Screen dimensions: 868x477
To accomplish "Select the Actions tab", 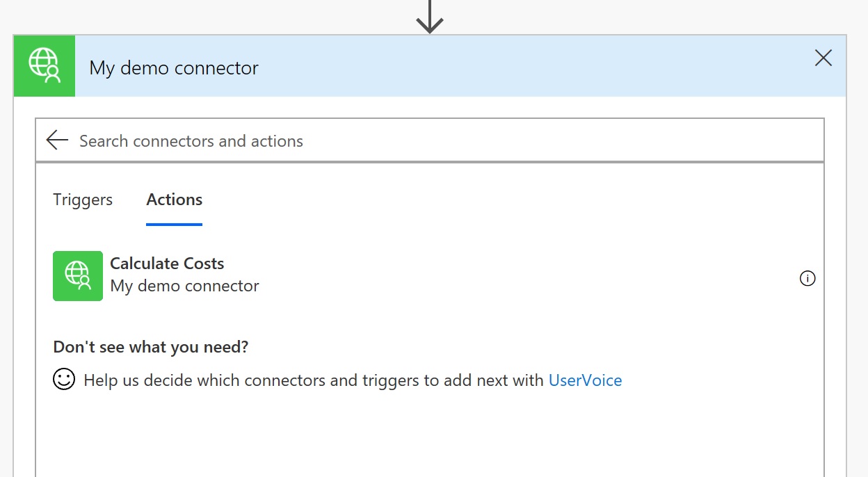I will pos(175,200).
